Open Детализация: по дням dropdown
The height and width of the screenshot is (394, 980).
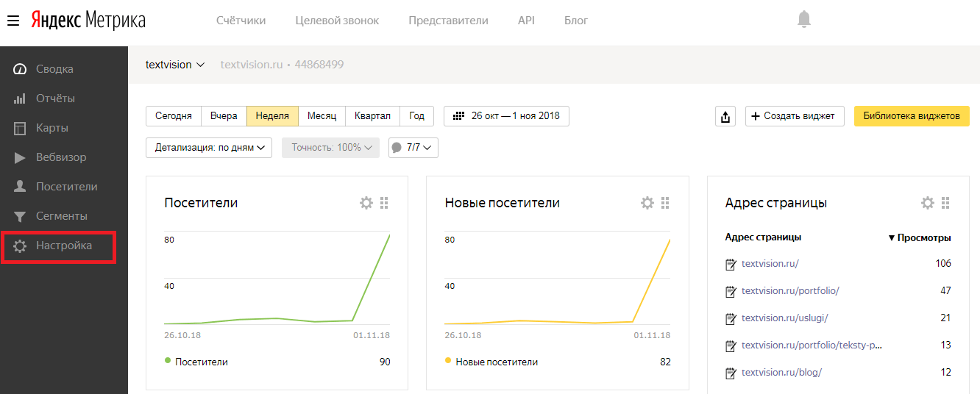tap(209, 148)
